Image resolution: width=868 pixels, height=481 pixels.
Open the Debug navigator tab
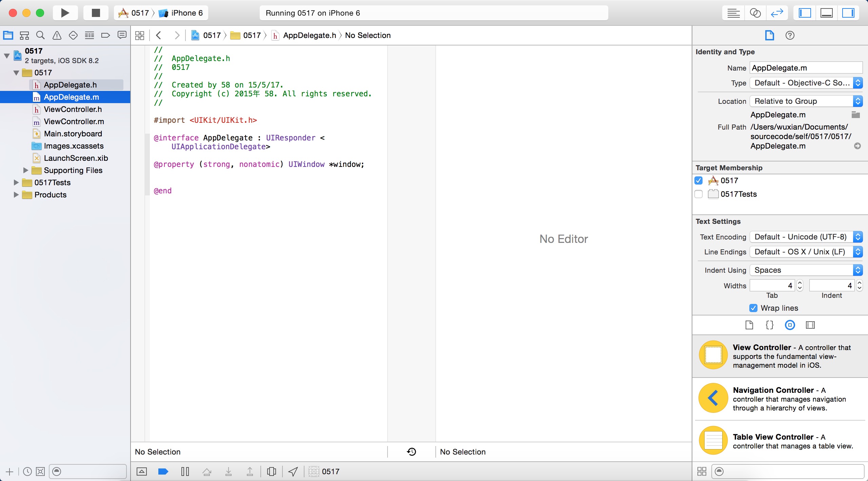coord(90,35)
